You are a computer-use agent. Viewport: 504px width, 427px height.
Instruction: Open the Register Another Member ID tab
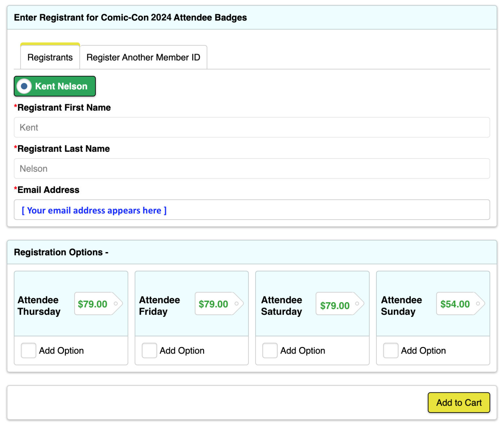143,57
